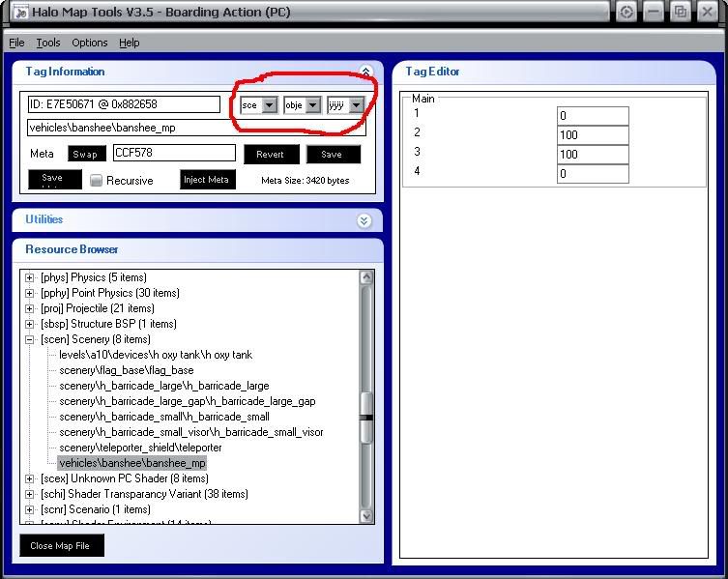This screenshot has height=579, width=728.
Task: Click the Resource Browser scroll up arrow
Action: pyautogui.click(x=366, y=277)
